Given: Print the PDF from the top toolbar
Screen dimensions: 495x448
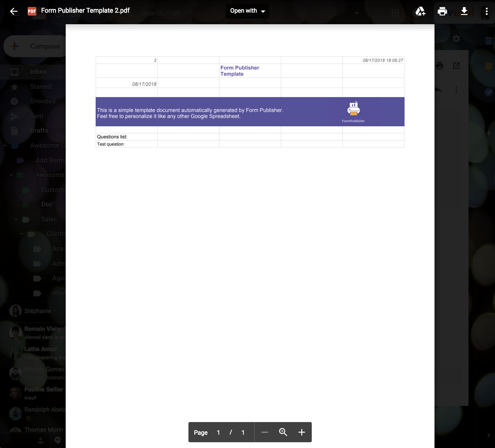Looking at the screenshot, I should (x=442, y=11).
